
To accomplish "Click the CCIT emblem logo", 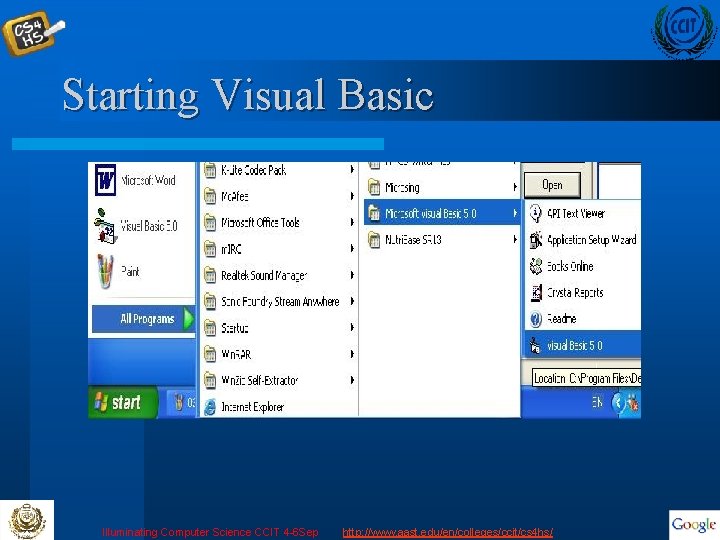I will tap(684, 30).
